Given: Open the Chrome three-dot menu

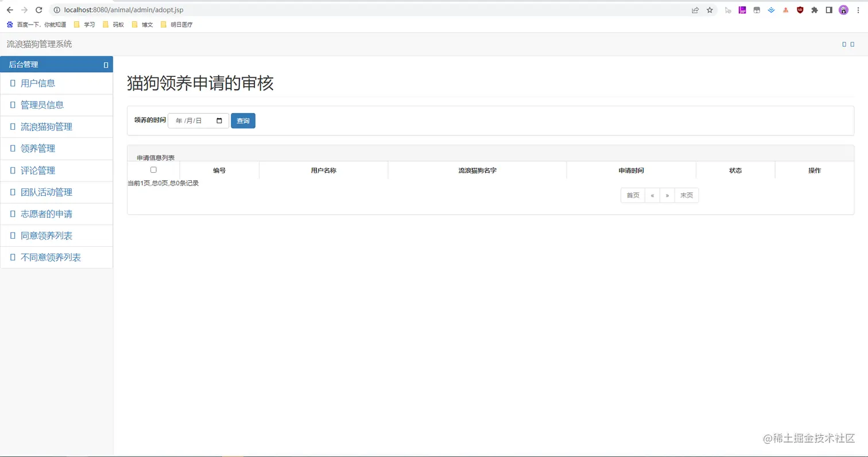Looking at the screenshot, I should pos(859,9).
